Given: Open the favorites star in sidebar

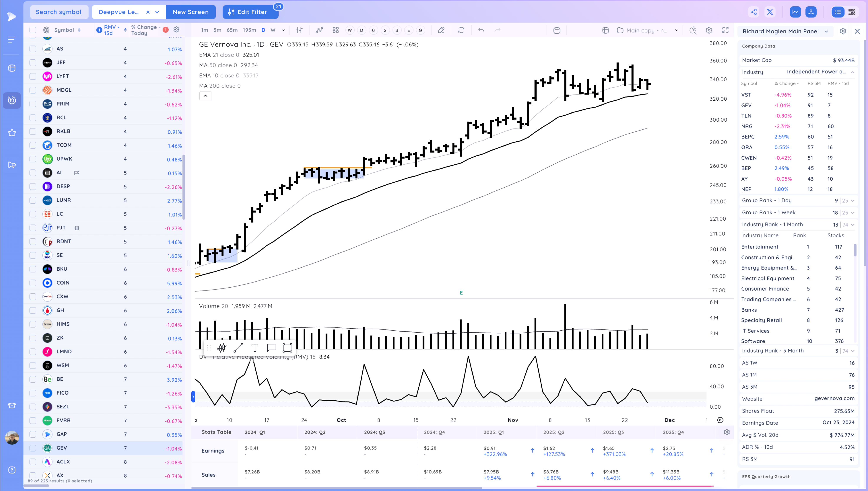Looking at the screenshot, I should (12, 133).
